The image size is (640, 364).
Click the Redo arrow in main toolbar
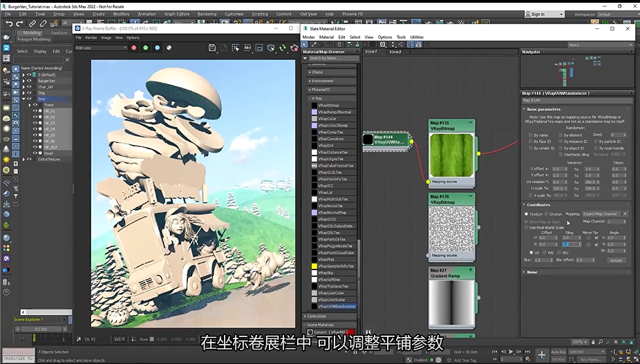click(19, 23)
